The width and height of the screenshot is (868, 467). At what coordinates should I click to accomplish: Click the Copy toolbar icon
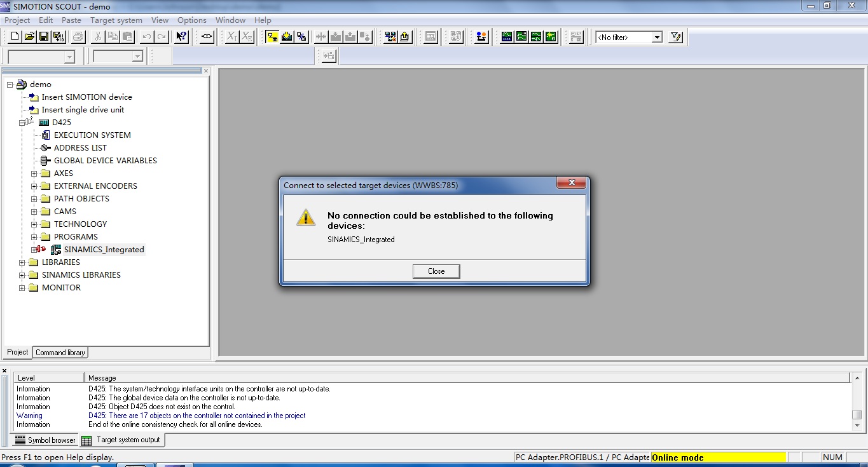[113, 37]
